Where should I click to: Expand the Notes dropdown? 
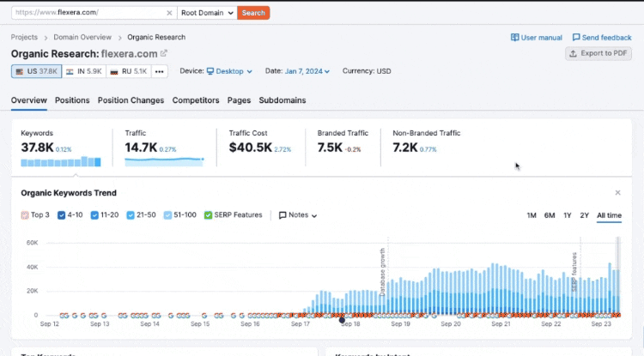298,215
